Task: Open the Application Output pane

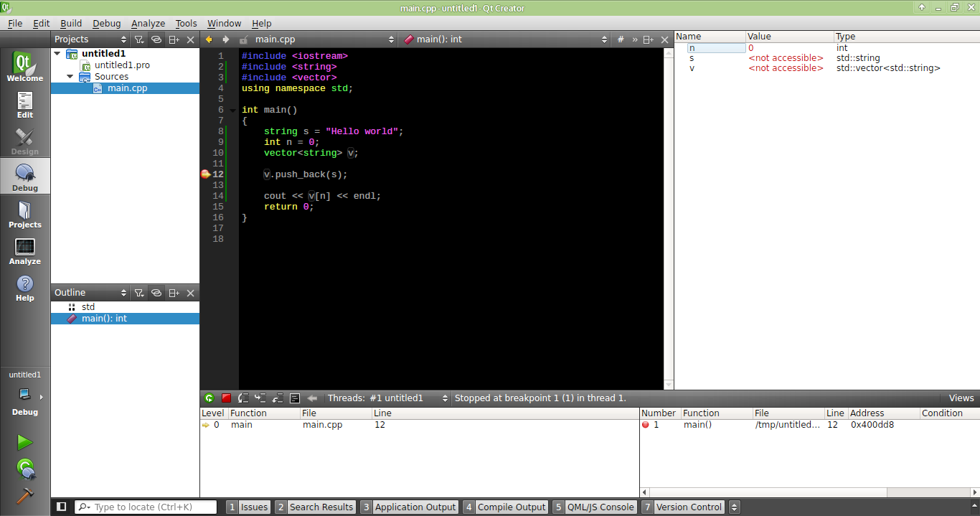Action: pyautogui.click(x=409, y=507)
